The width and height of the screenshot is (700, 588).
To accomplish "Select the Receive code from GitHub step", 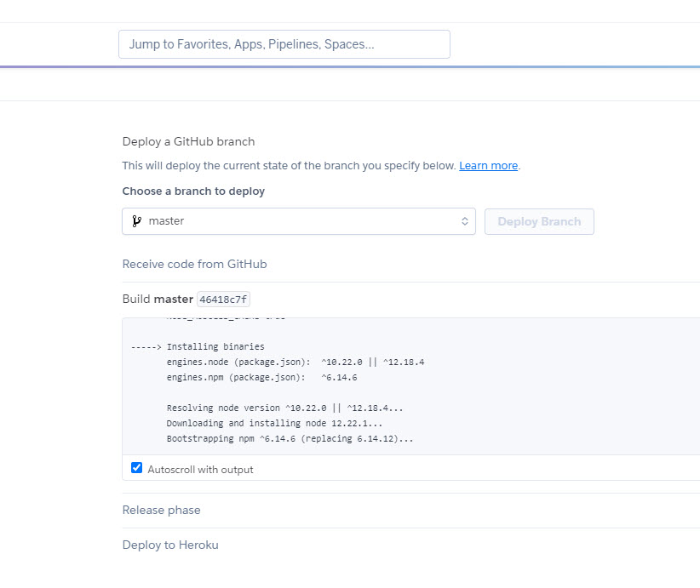I will [194, 265].
